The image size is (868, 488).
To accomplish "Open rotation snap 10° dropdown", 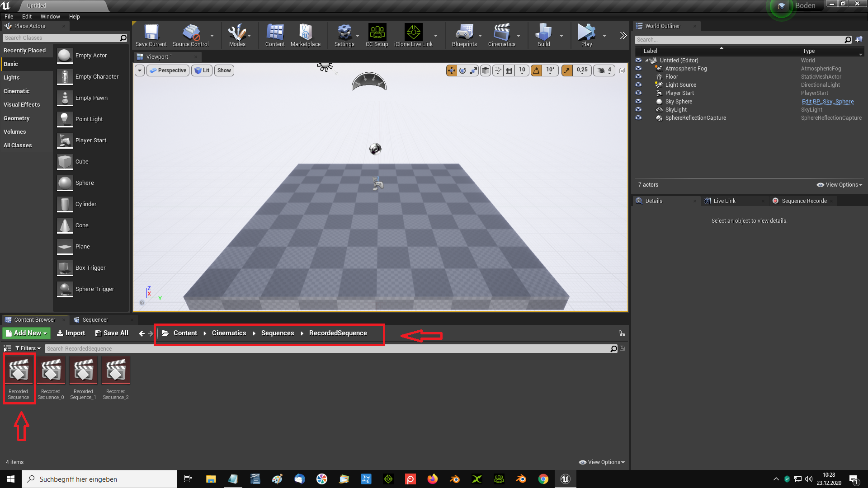I will click(550, 70).
